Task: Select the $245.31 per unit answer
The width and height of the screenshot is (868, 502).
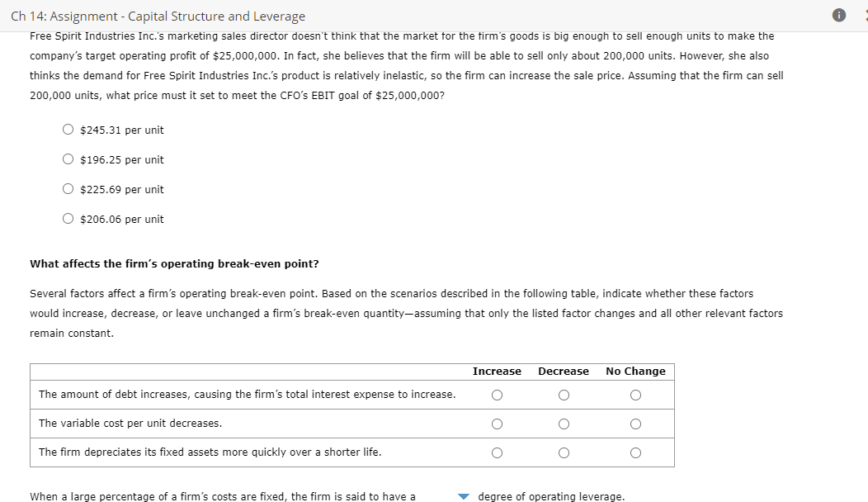Action: (68, 129)
